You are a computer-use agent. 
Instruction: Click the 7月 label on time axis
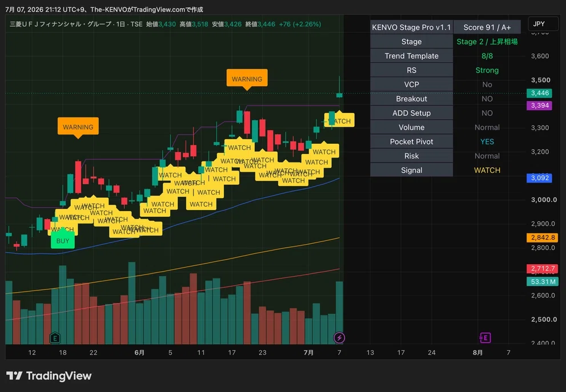tap(308, 352)
